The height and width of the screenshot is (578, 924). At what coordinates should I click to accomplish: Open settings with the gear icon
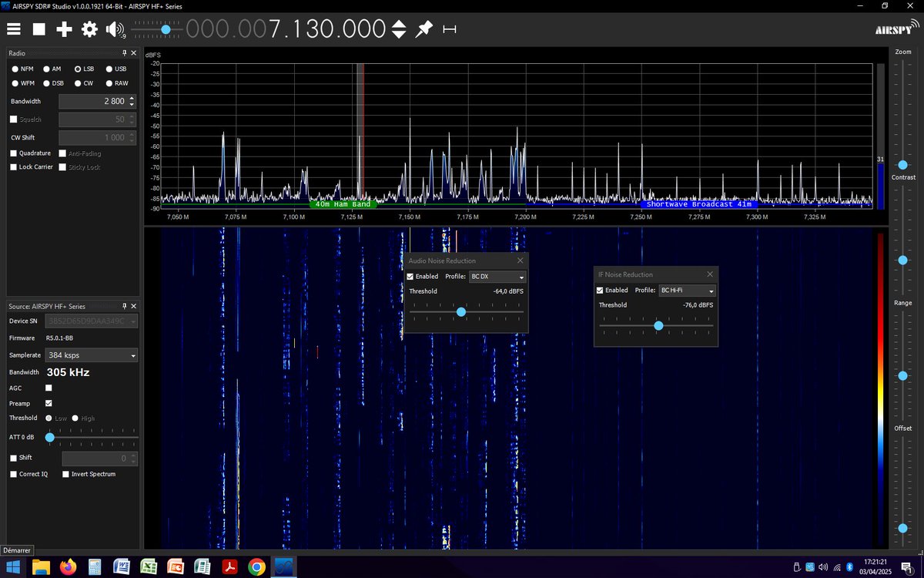[x=89, y=29]
